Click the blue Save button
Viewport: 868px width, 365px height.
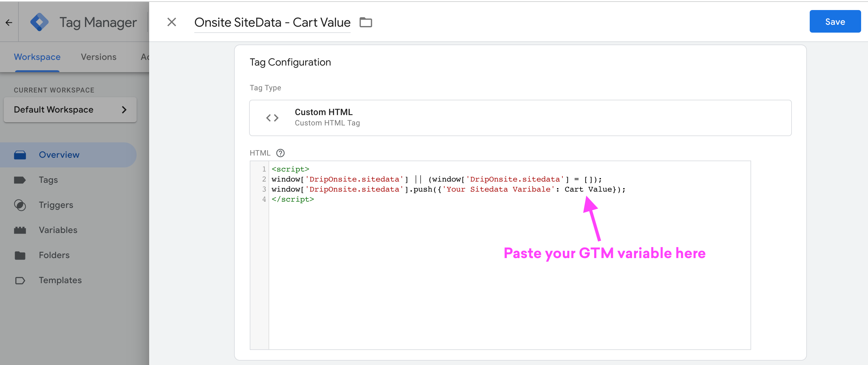pyautogui.click(x=835, y=22)
